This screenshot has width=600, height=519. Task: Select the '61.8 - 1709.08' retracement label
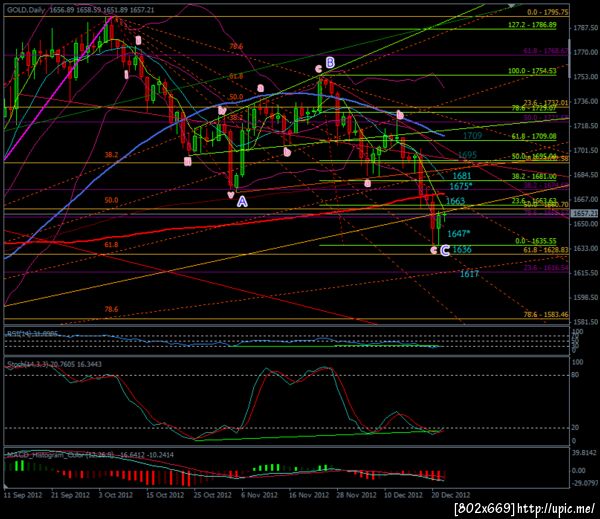tap(534, 136)
